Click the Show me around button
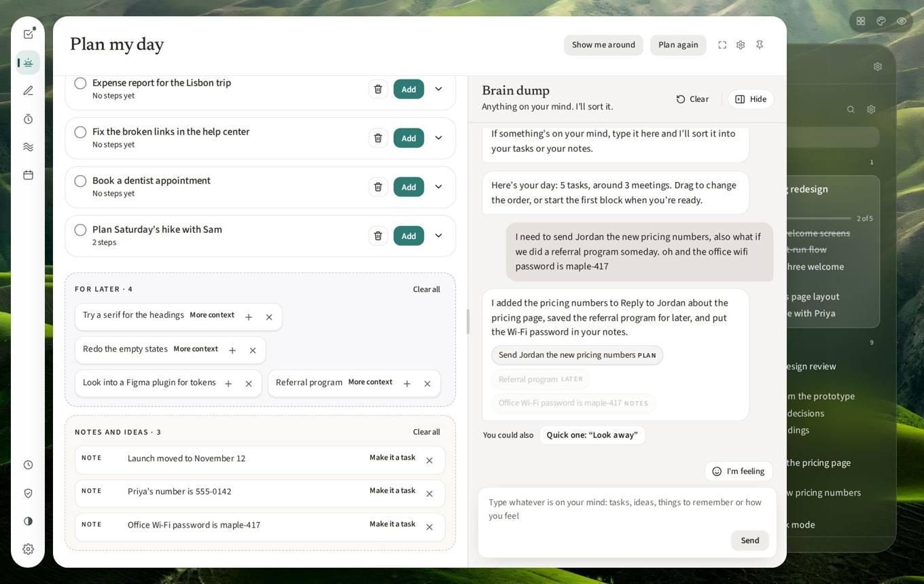Image resolution: width=924 pixels, height=584 pixels. [603, 45]
